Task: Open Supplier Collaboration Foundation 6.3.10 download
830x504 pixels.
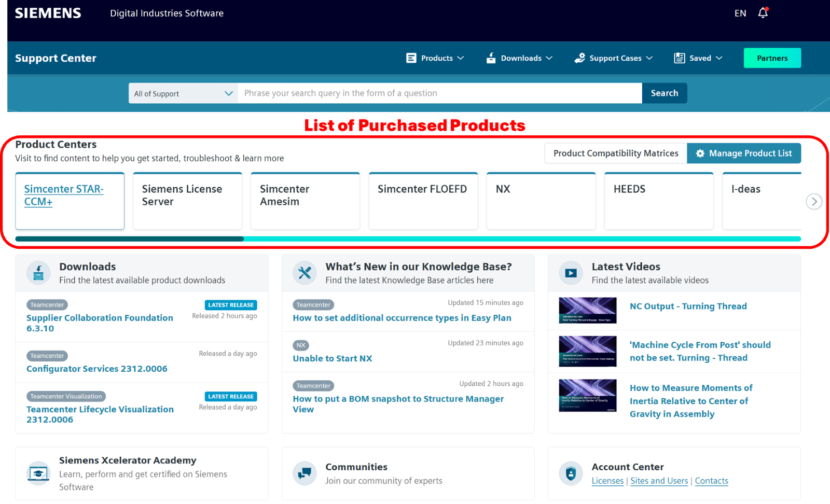Action: tap(100, 323)
